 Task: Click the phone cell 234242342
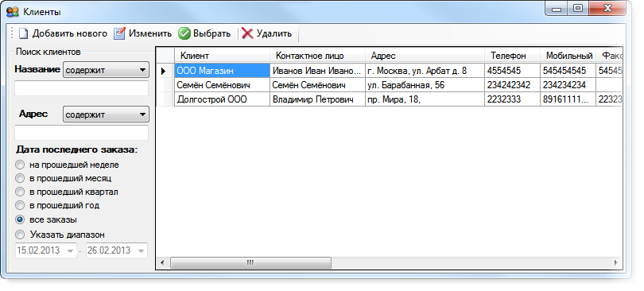512,85
